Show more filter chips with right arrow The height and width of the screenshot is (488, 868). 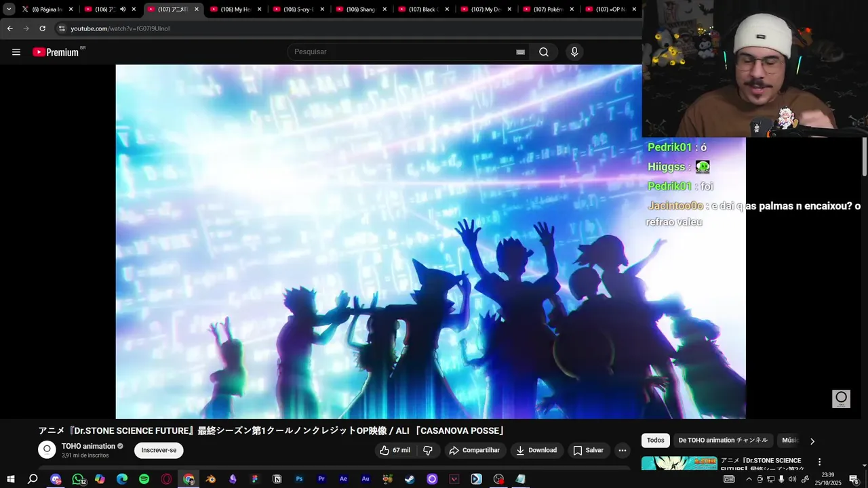coord(812,441)
